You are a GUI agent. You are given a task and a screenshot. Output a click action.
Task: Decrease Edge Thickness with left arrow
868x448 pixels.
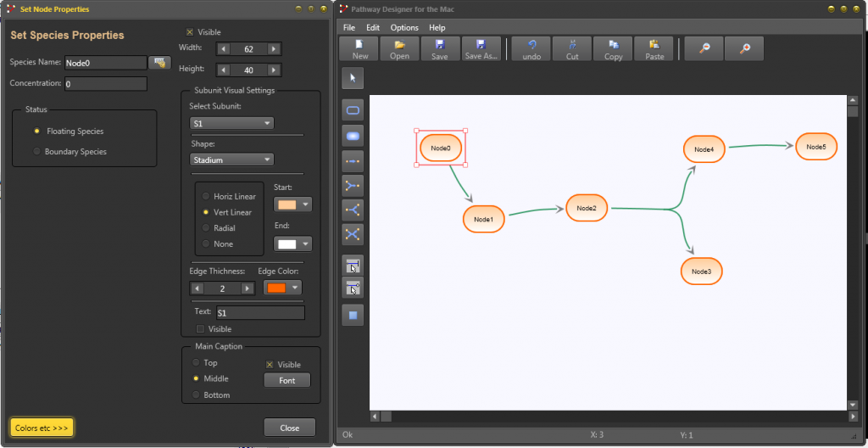click(x=198, y=288)
